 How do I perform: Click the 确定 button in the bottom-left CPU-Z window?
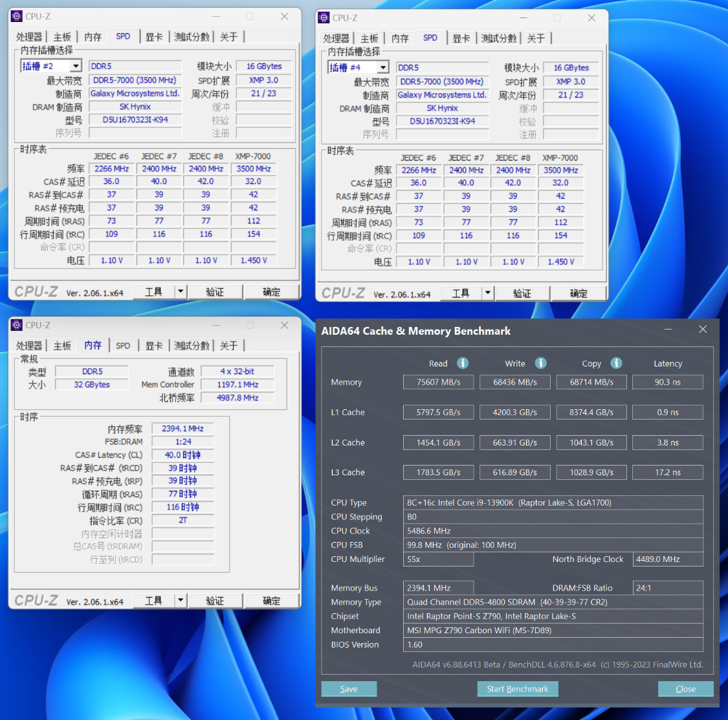click(271, 601)
